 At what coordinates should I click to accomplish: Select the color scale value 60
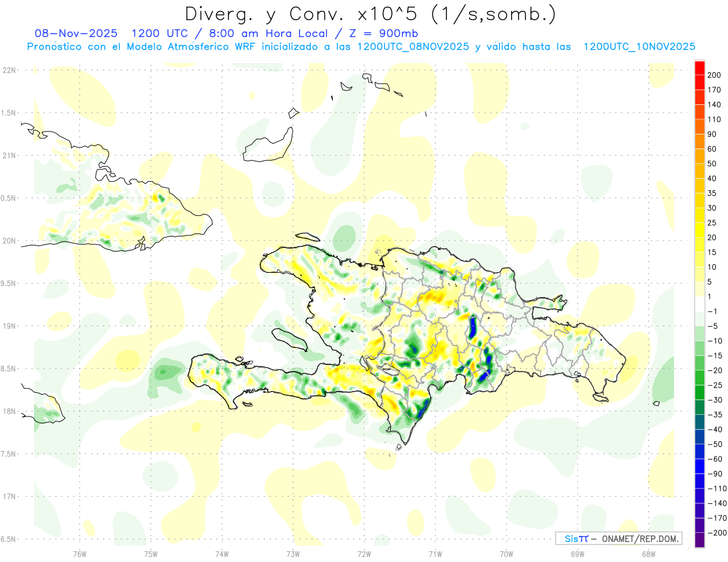[712, 149]
